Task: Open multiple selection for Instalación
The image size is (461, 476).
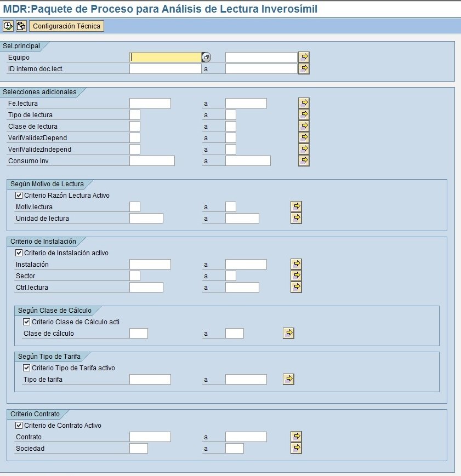Action: tap(297, 264)
